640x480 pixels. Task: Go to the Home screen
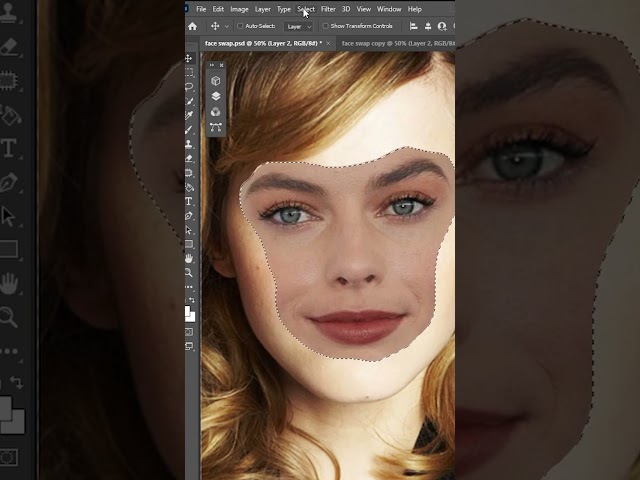click(x=193, y=27)
